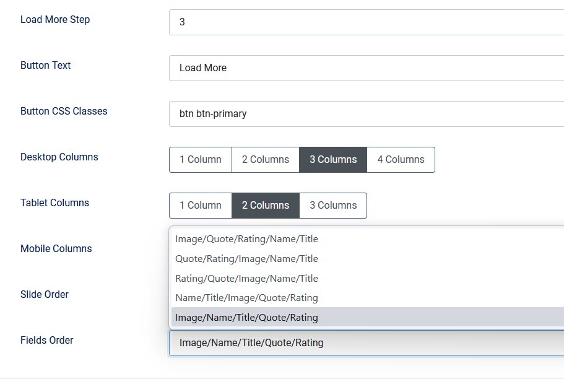Screen dimensions: 564x392
Task: Click the Mobile Columns label
Action: tap(56, 248)
